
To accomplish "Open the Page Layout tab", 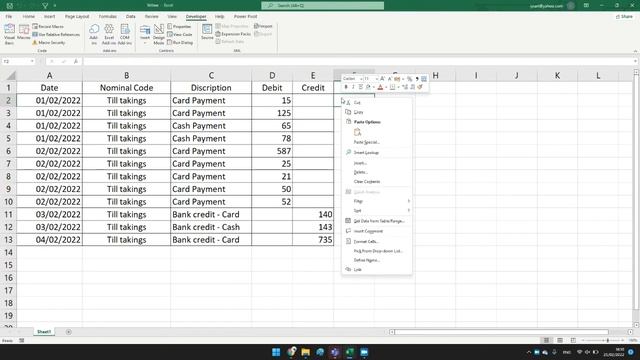I will [x=77, y=17].
